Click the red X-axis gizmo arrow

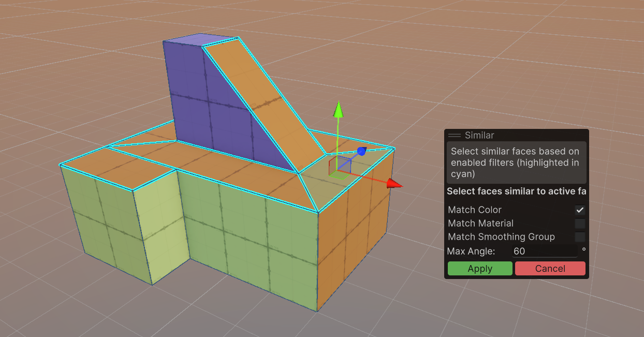click(394, 183)
